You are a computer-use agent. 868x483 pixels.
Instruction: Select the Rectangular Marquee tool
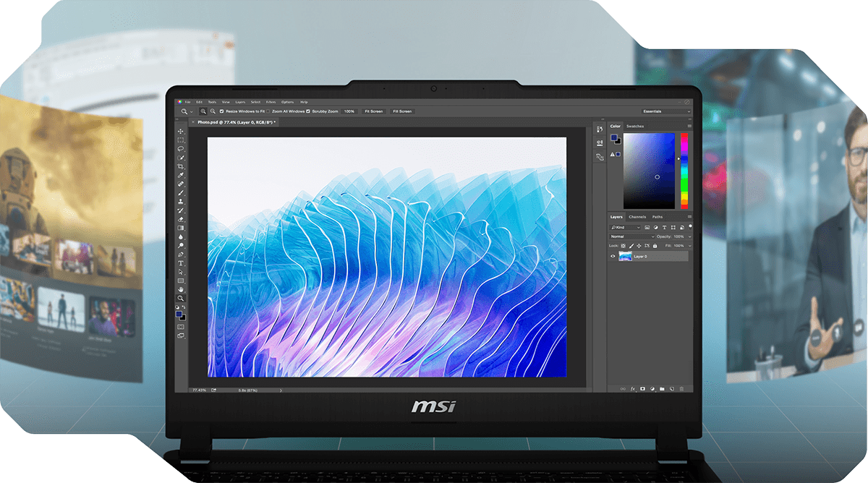pos(181,140)
